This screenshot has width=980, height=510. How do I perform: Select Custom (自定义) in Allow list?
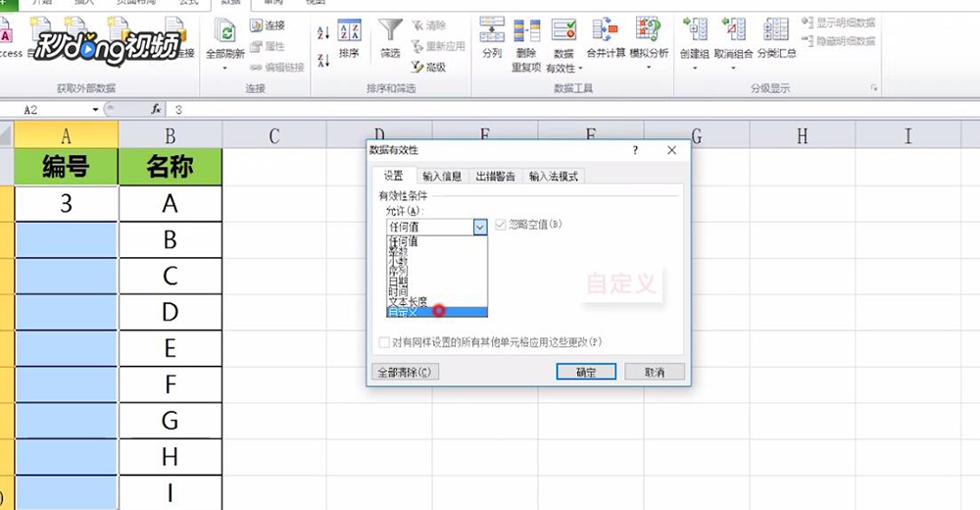click(437, 312)
